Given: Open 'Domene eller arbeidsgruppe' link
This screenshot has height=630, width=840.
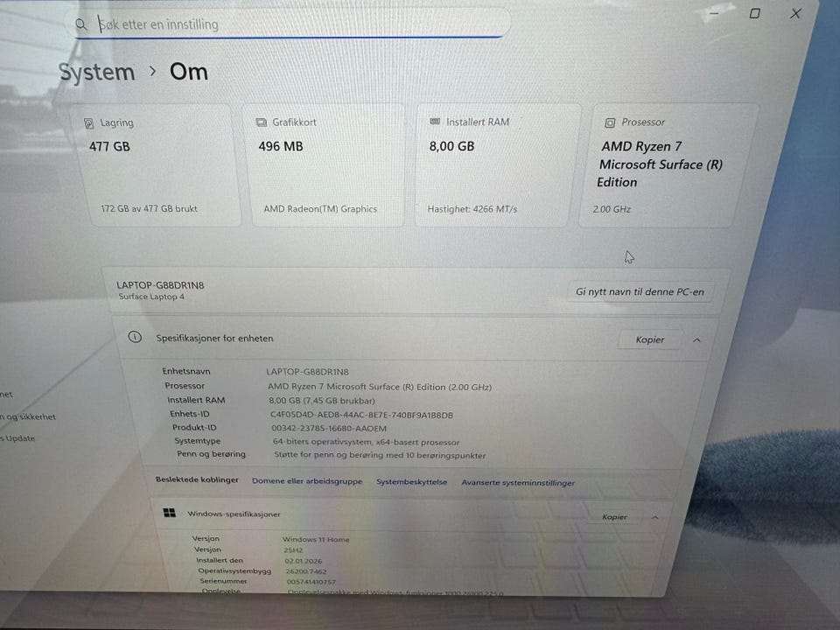Looking at the screenshot, I should pyautogui.click(x=307, y=481).
